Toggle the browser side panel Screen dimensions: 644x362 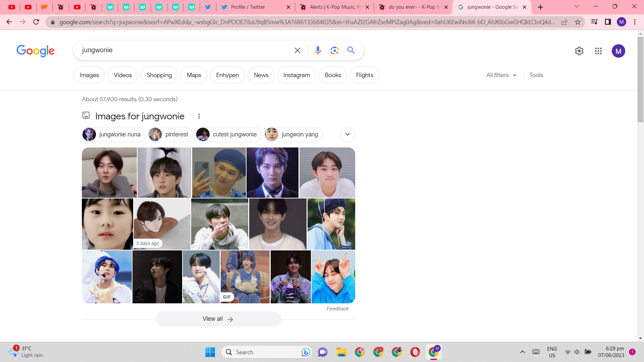608,22
